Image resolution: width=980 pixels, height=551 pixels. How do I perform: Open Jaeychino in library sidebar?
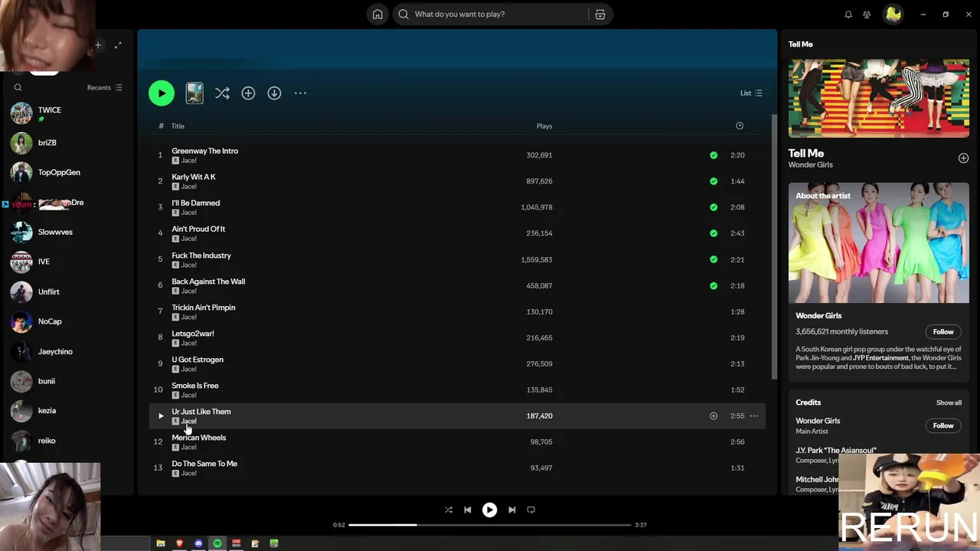(67, 352)
